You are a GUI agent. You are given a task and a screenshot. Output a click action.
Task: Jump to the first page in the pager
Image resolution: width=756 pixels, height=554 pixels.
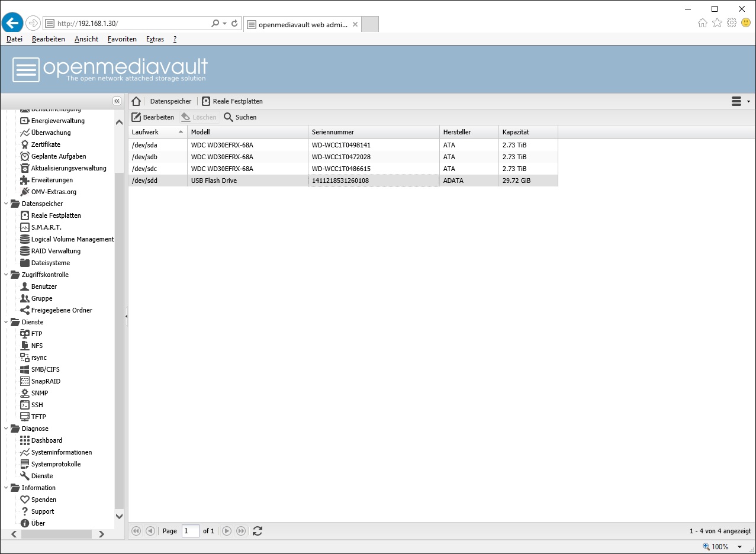point(136,531)
